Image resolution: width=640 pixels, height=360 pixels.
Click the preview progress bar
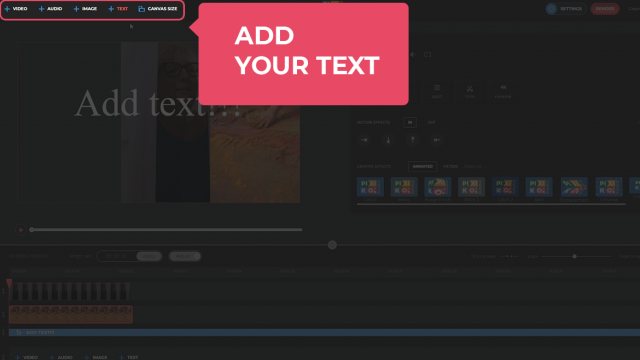[x=167, y=230]
